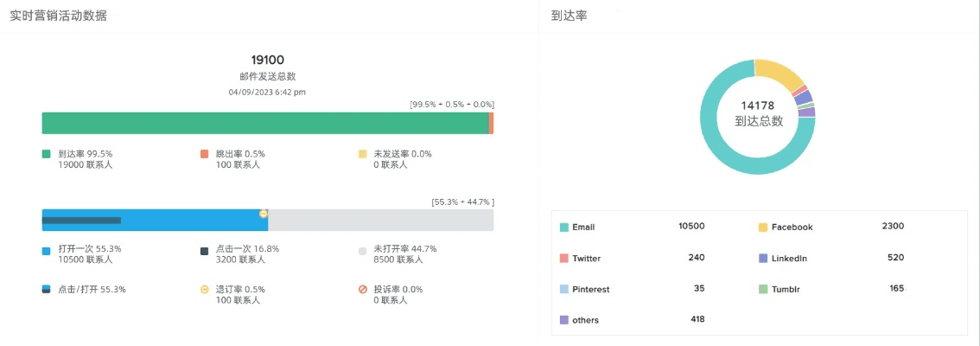Viewport: 980px width, 346px height.
Task: Click the Tumblr legend color swatch
Action: 763,289
